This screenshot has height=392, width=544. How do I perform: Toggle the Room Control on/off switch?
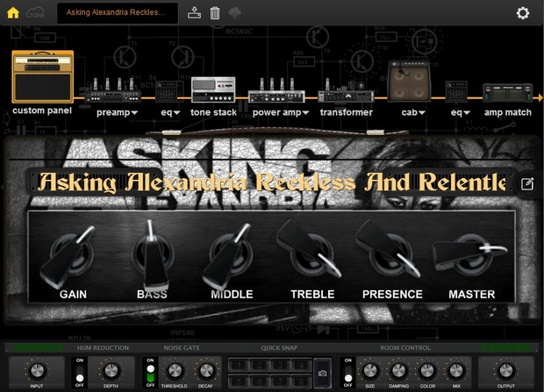[348, 373]
